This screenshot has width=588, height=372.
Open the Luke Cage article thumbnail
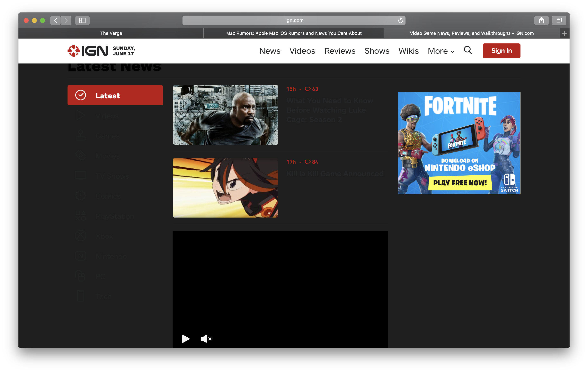pos(225,115)
